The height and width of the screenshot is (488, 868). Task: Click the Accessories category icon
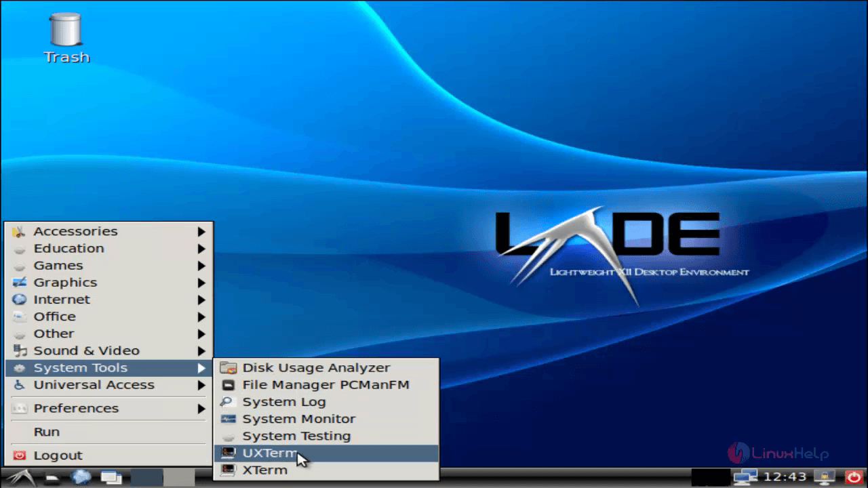20,231
